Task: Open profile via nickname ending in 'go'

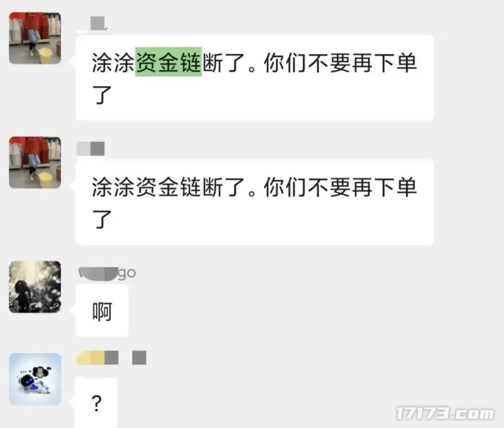Action: coord(107,273)
